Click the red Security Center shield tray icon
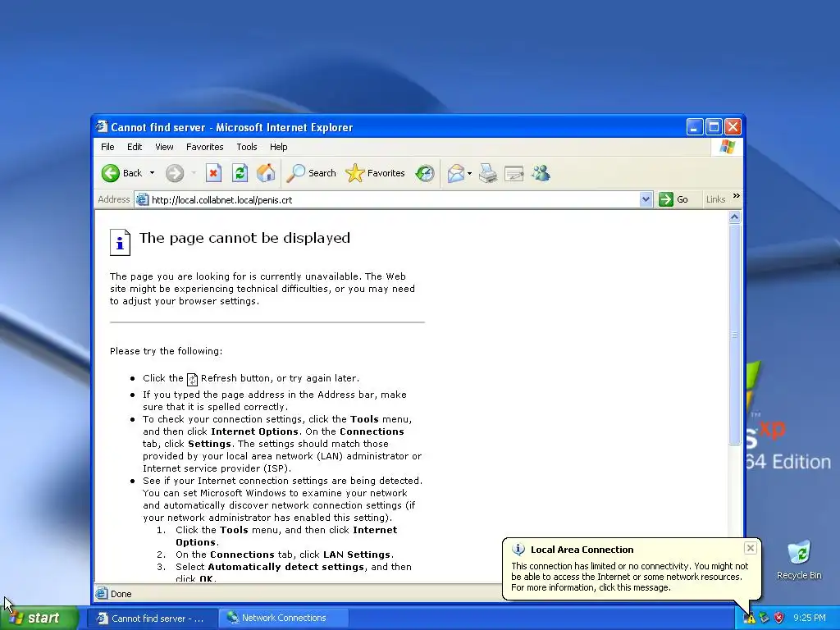The width and height of the screenshot is (840, 630). coord(779,619)
